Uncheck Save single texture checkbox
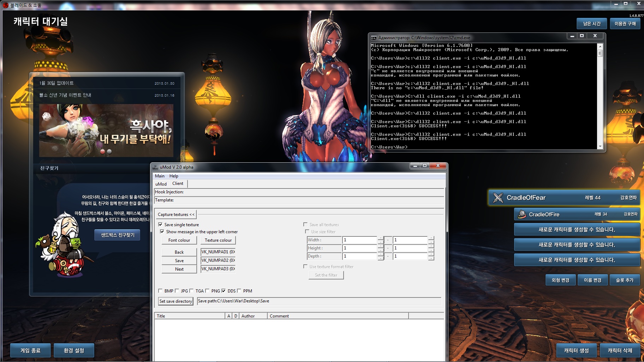The height and width of the screenshot is (362, 644). click(x=160, y=224)
